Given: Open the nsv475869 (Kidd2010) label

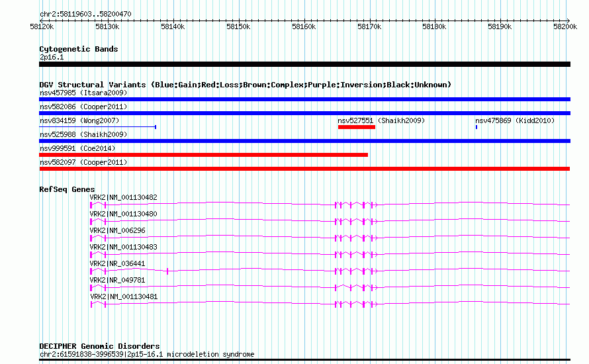Looking at the screenshot, I should [x=515, y=120].
